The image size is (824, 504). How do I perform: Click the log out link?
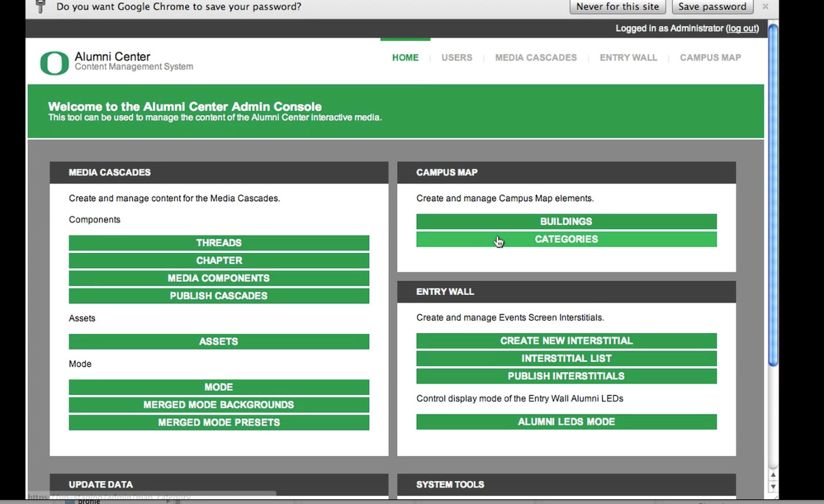click(742, 28)
